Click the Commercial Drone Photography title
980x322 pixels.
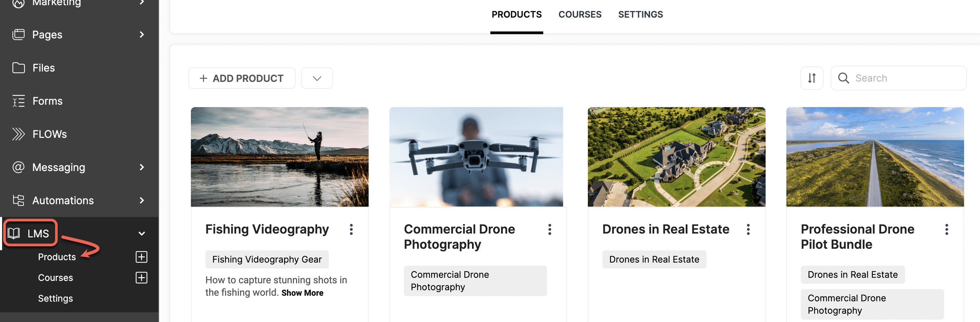(459, 236)
